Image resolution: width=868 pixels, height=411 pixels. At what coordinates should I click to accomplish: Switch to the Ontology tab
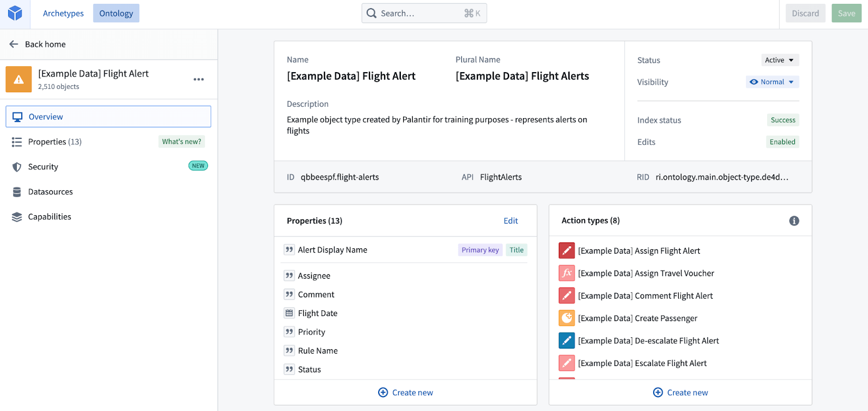(x=116, y=13)
